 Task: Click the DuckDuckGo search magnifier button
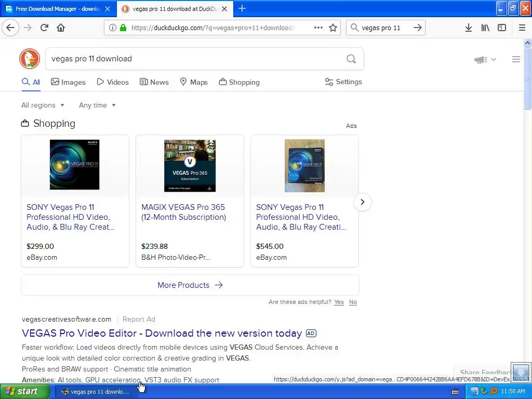click(x=351, y=59)
